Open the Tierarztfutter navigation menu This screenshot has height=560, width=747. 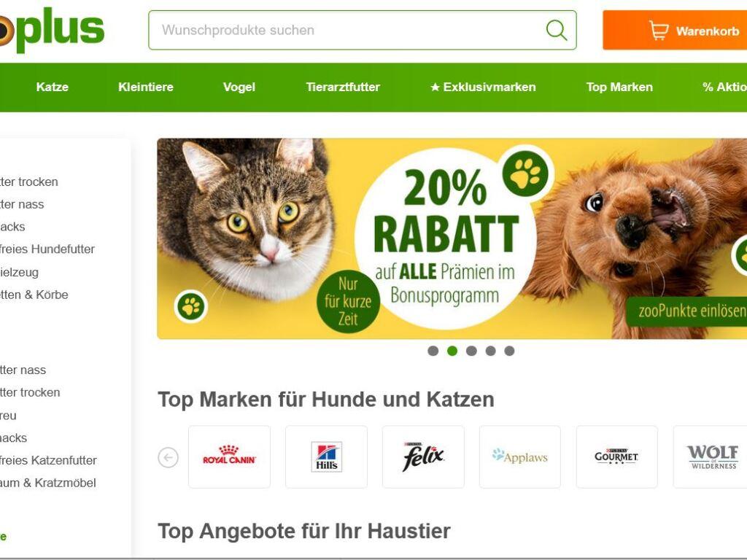pyautogui.click(x=343, y=87)
